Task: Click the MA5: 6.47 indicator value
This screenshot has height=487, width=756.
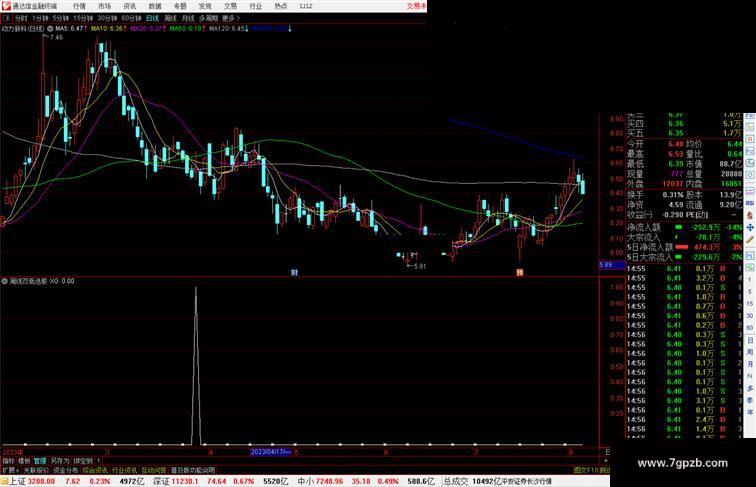Action: click(x=68, y=29)
